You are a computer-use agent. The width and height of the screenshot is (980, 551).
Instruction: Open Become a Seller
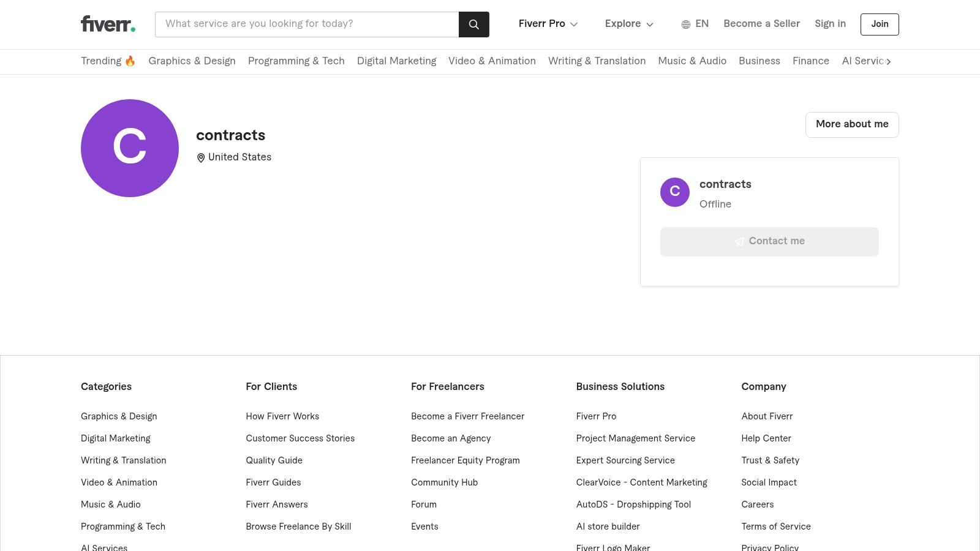tap(761, 24)
